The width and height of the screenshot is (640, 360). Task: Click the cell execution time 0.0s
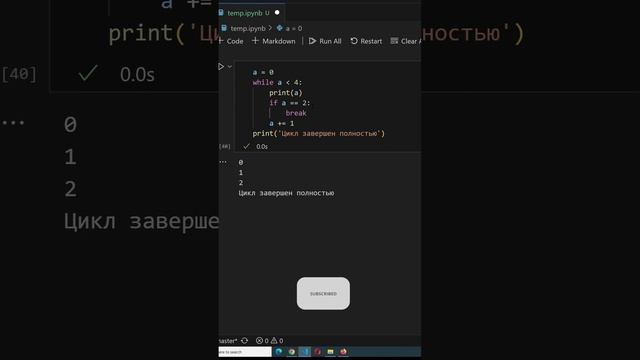[262, 147]
